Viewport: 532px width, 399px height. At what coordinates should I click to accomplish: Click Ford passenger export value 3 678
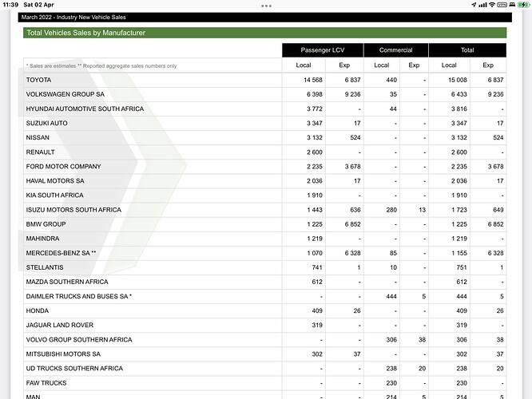pos(352,167)
